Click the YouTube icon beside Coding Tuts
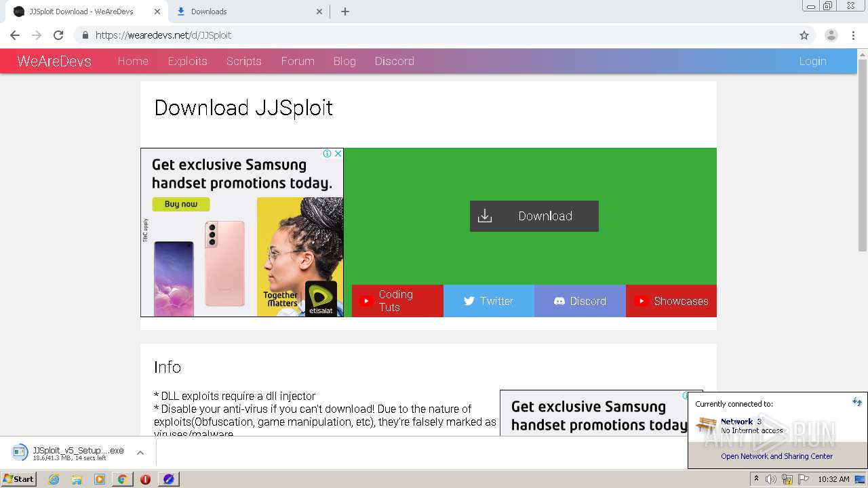This screenshot has height=488, width=868. coord(366,301)
